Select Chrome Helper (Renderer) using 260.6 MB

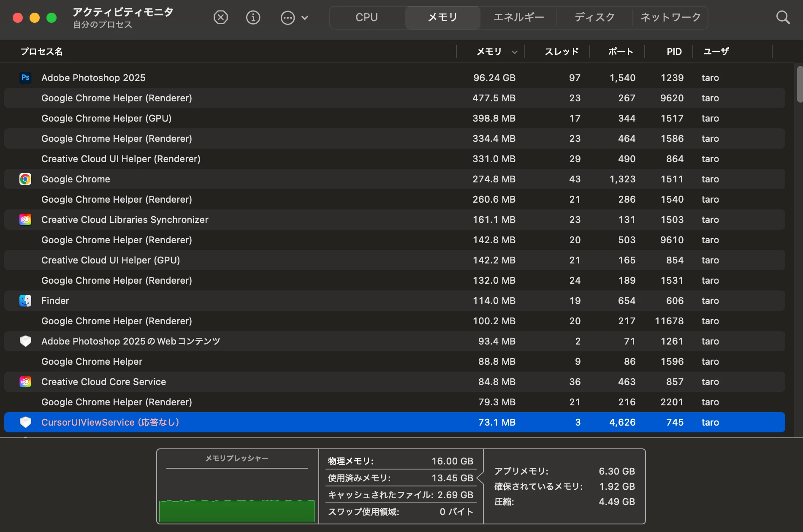(395, 199)
